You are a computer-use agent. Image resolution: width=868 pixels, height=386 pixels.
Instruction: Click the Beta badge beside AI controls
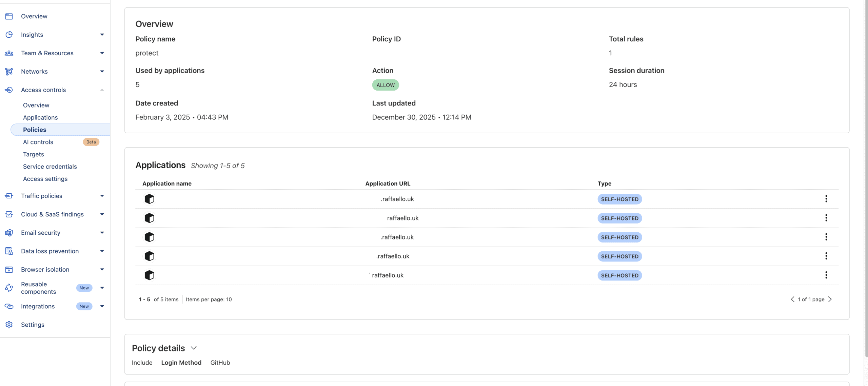91,142
